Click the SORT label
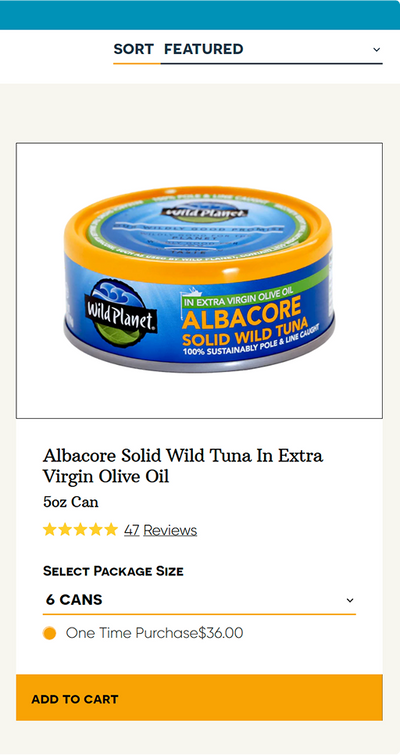400x755 pixels. (x=133, y=49)
